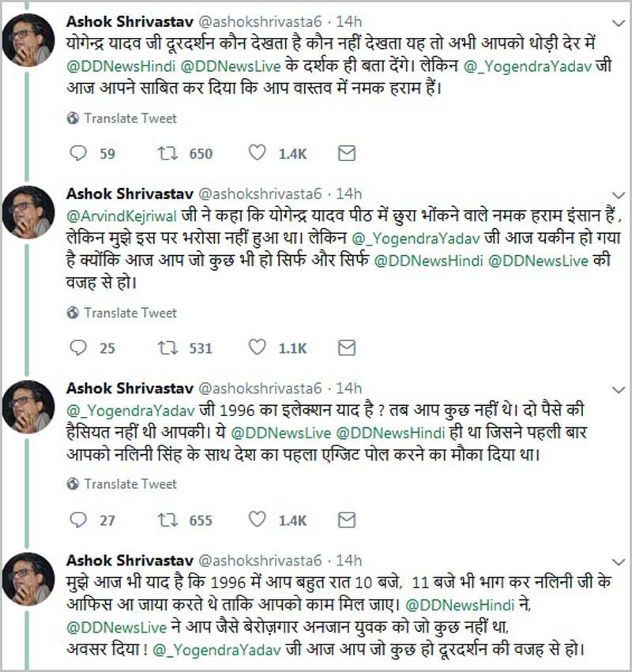Screen dimensions: 632x672
Task: Expand the second tweet's options chevron
Action: 619,195
